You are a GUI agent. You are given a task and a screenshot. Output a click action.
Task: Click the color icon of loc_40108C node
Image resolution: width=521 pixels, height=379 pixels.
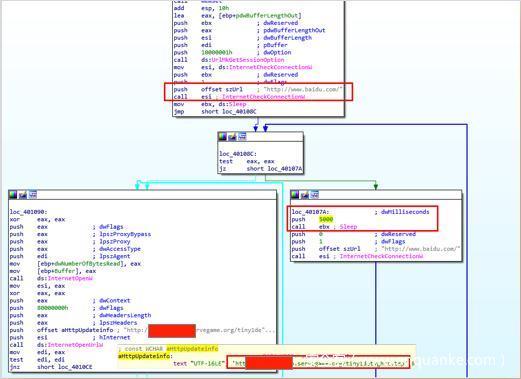pos(222,136)
